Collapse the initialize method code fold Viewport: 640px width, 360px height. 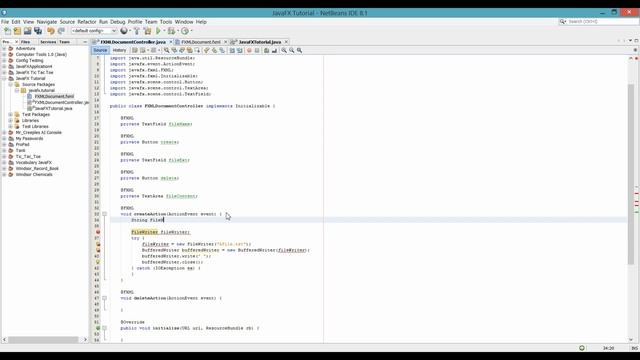click(x=104, y=328)
